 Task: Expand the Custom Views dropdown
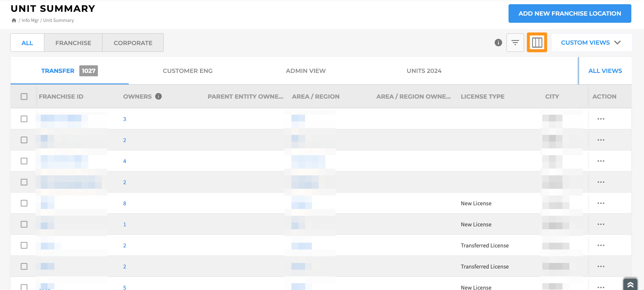(591, 43)
